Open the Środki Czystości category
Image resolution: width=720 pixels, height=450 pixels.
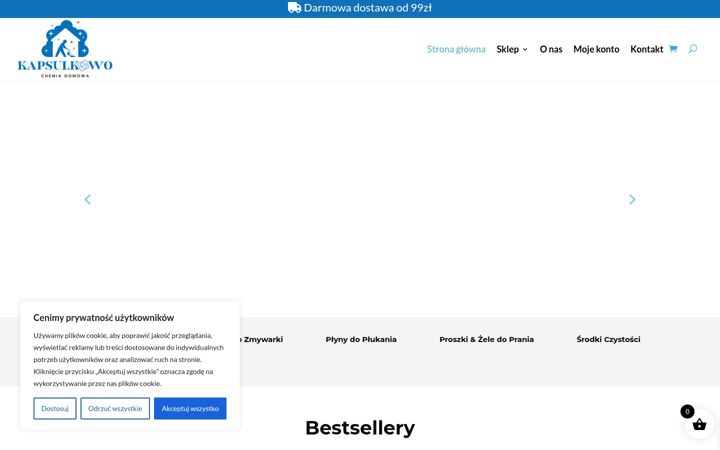point(608,339)
